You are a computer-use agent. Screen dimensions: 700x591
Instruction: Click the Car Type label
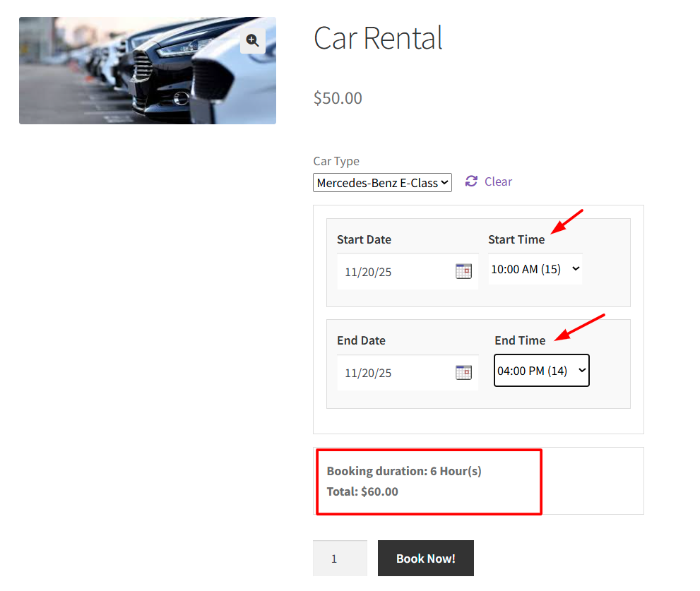coord(336,161)
